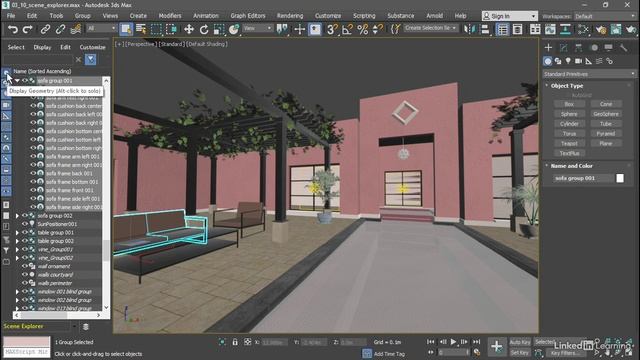Click Bind to Space Warp icon
Screen dimensions: 640x360
[x=76, y=29]
